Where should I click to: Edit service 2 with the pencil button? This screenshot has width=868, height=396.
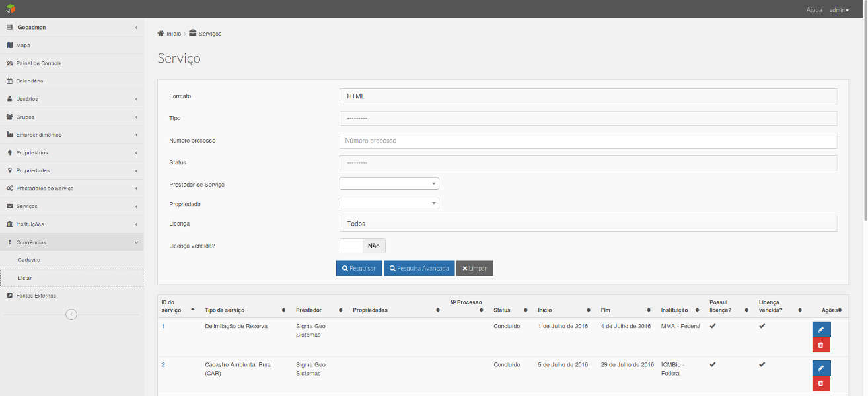click(x=821, y=368)
